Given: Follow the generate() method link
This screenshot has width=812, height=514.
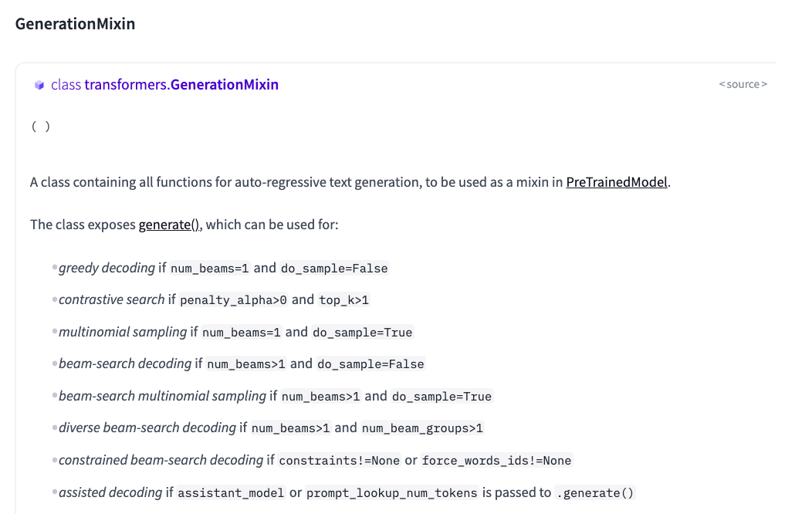Looking at the screenshot, I should [x=169, y=225].
